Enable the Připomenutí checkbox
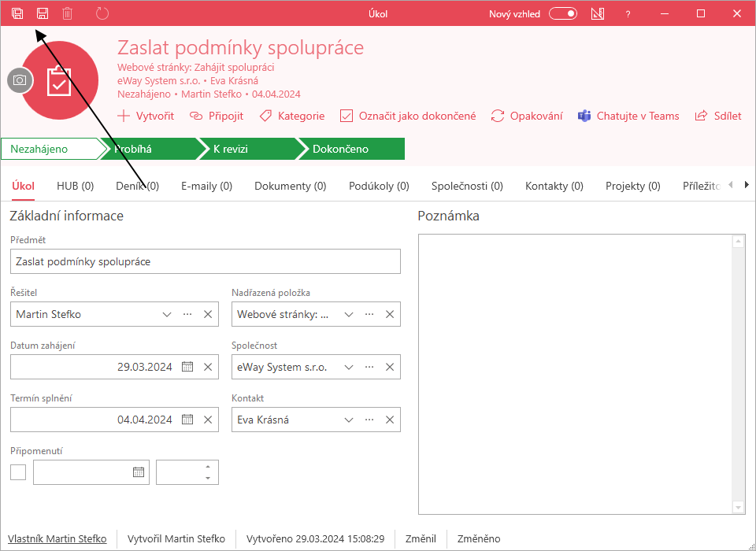The width and height of the screenshot is (756, 551). point(18,472)
